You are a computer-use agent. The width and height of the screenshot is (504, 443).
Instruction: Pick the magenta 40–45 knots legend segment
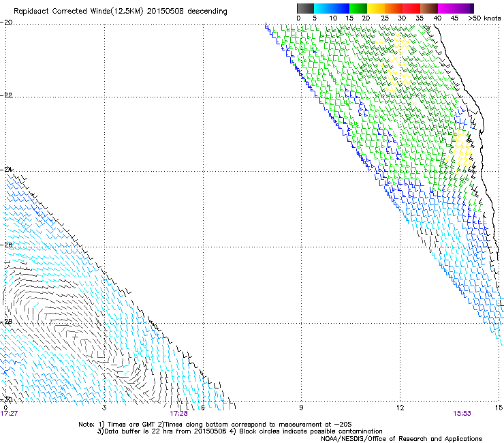(447, 8)
